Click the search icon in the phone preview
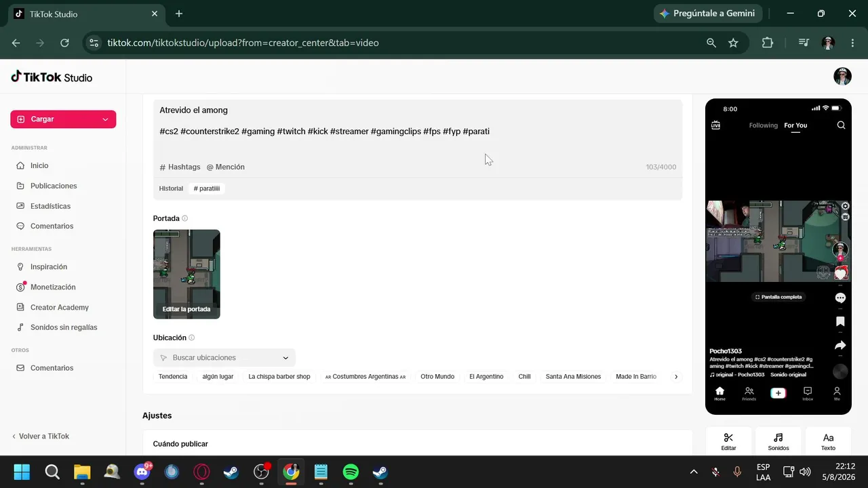This screenshot has width=868, height=488. tap(841, 125)
